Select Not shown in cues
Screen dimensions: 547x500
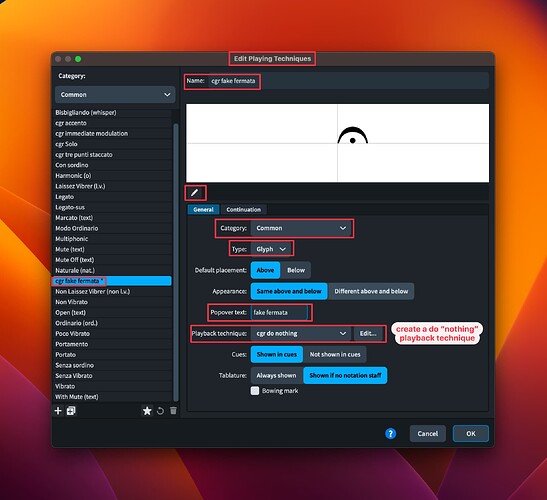pos(335,355)
